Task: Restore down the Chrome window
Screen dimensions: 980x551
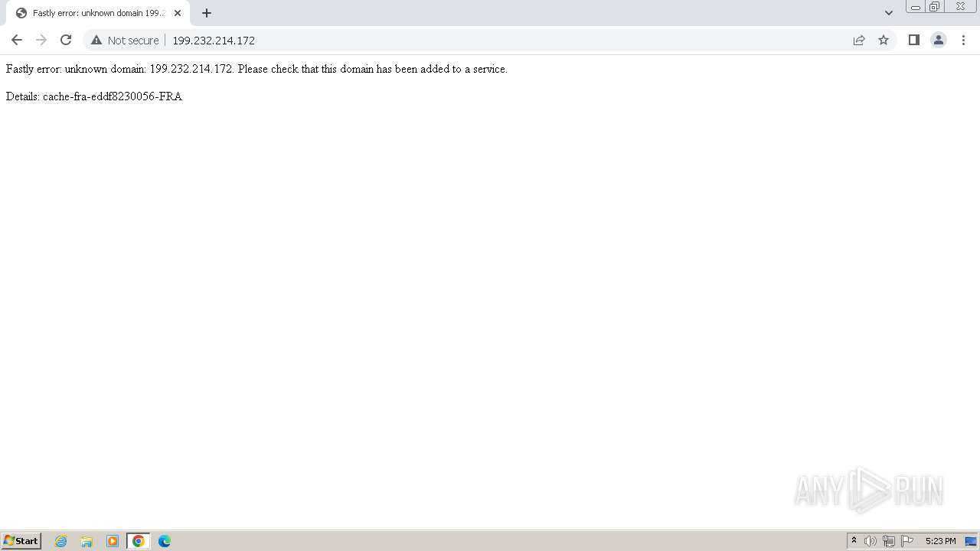Action: 935,7
